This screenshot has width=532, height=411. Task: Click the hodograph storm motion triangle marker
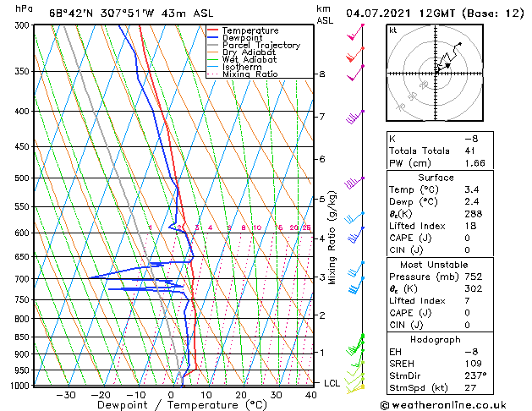click(x=448, y=65)
